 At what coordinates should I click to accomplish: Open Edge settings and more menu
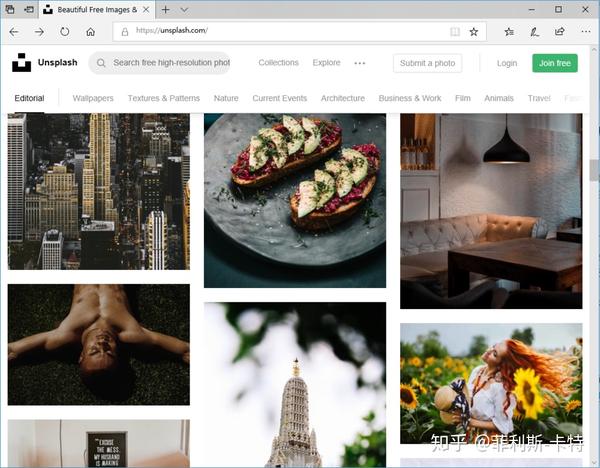(586, 32)
